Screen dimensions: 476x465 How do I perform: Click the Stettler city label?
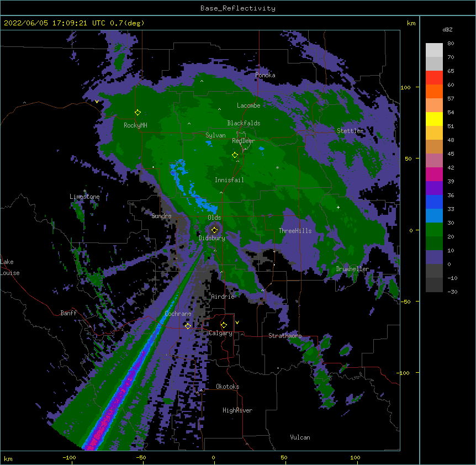[x=350, y=131]
